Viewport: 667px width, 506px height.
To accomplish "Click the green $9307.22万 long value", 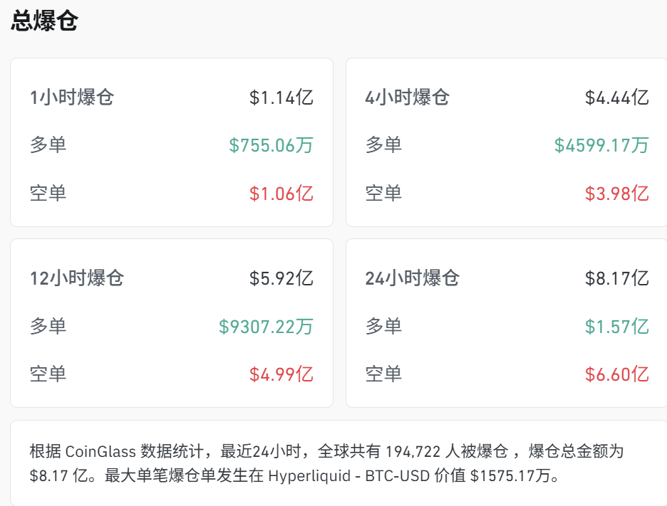I will coord(266,327).
